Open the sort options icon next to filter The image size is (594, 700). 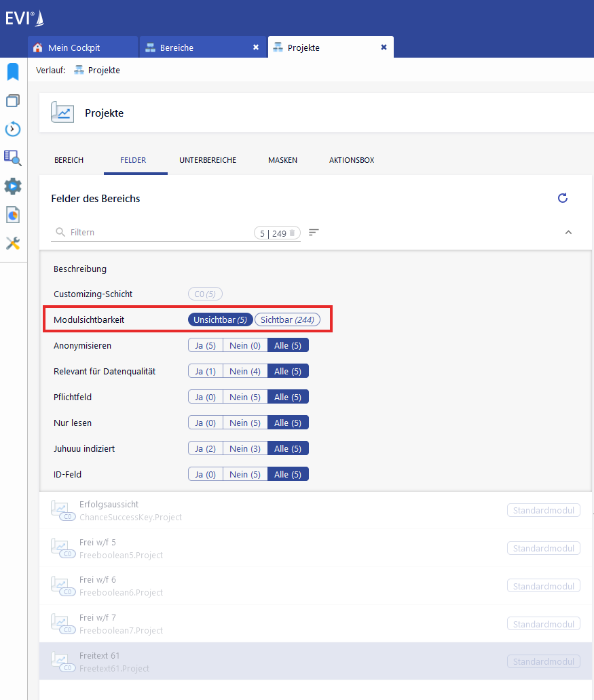pyautogui.click(x=313, y=233)
